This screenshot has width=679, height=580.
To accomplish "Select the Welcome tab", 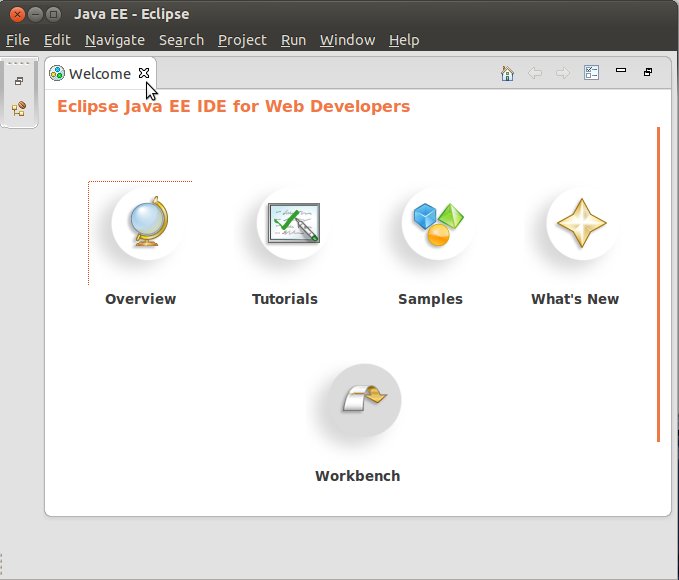I will coord(100,74).
